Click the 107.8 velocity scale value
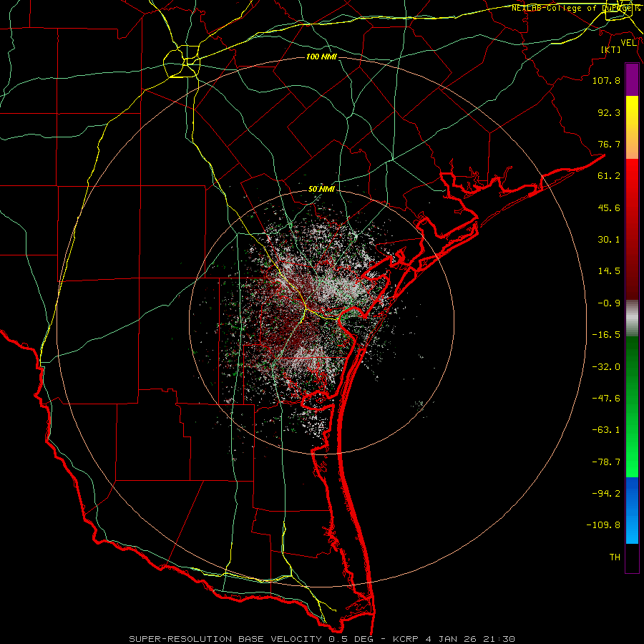The image size is (644, 644). click(606, 80)
